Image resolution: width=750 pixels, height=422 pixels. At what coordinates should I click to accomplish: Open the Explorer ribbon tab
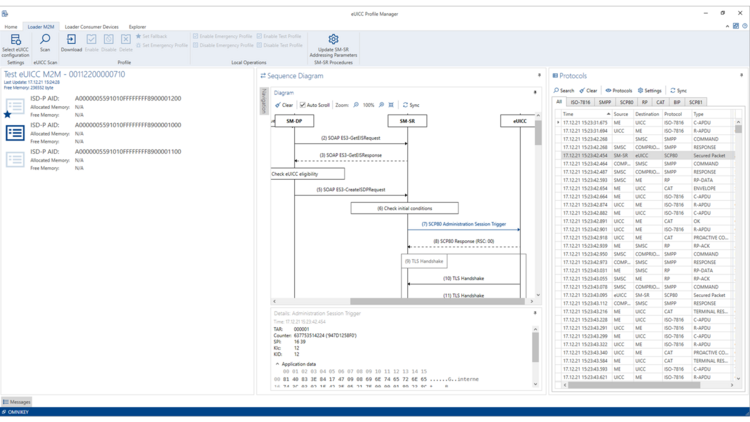tap(137, 27)
